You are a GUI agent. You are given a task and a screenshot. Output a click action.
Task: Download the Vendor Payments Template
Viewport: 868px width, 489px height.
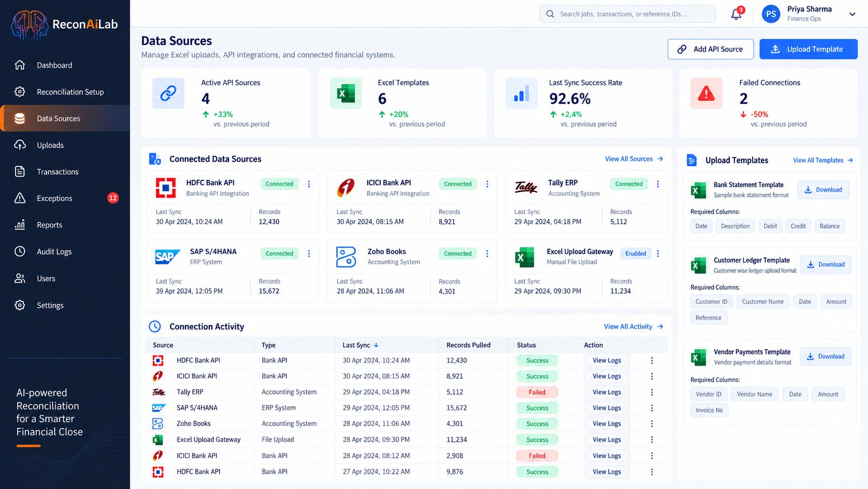[x=825, y=356]
